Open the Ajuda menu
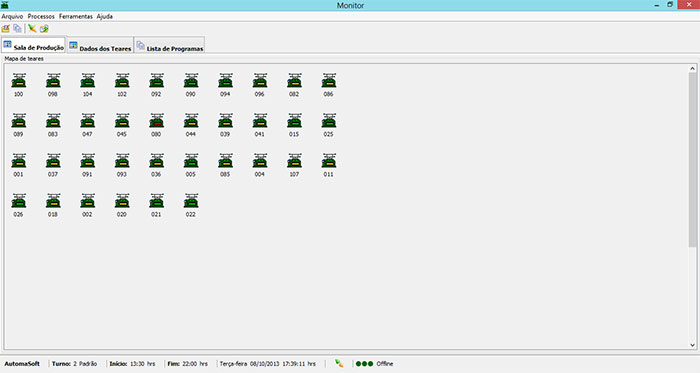Image resolution: width=700 pixels, height=373 pixels. (x=104, y=17)
